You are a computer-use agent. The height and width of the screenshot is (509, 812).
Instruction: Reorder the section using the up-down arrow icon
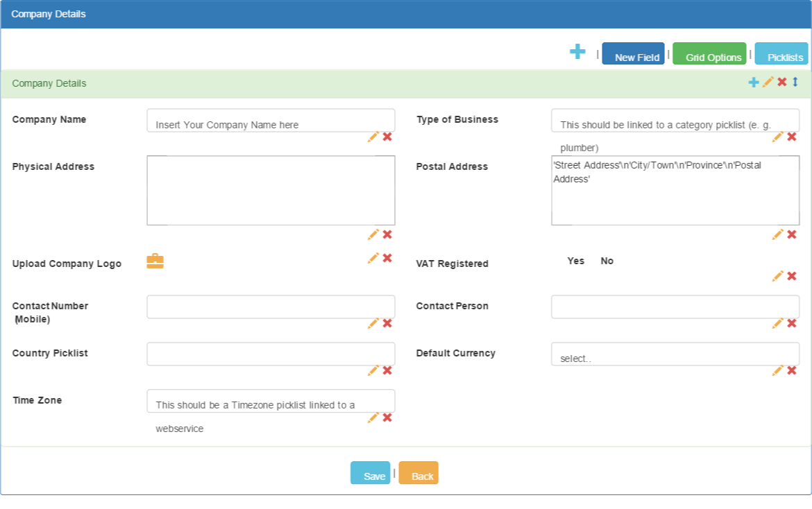795,82
